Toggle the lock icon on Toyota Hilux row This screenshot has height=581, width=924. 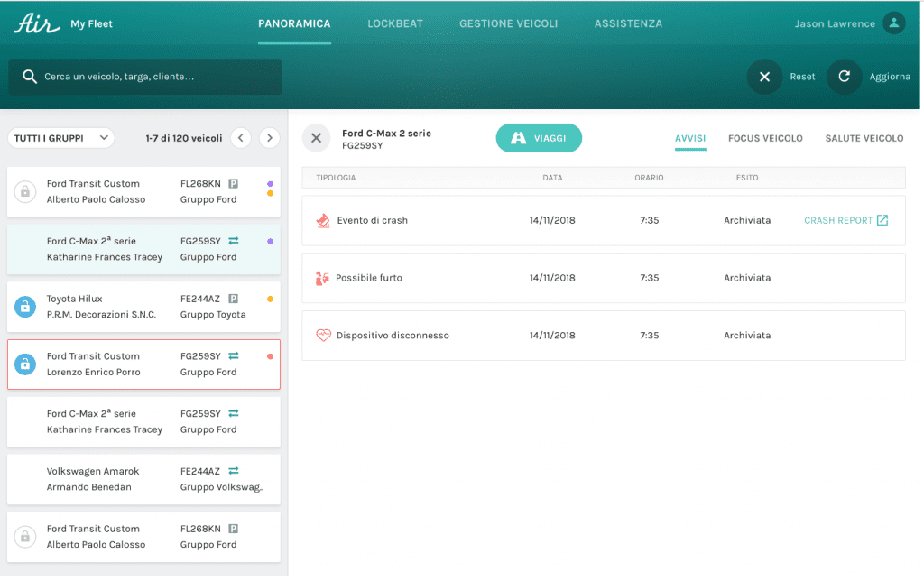click(x=25, y=307)
